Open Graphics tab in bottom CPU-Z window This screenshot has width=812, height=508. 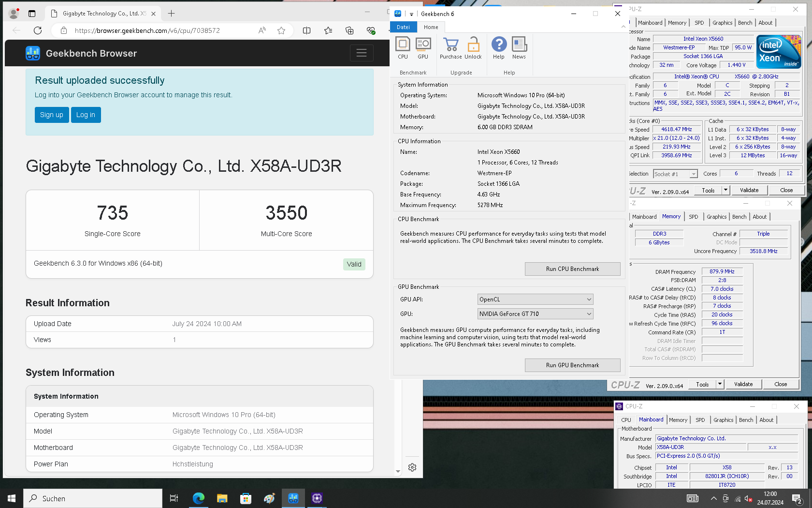723,420
